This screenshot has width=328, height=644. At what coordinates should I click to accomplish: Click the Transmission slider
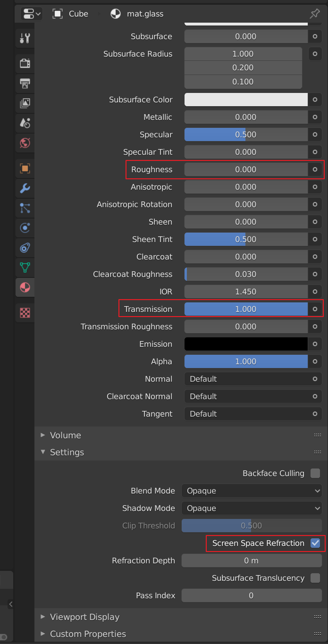coord(246,309)
